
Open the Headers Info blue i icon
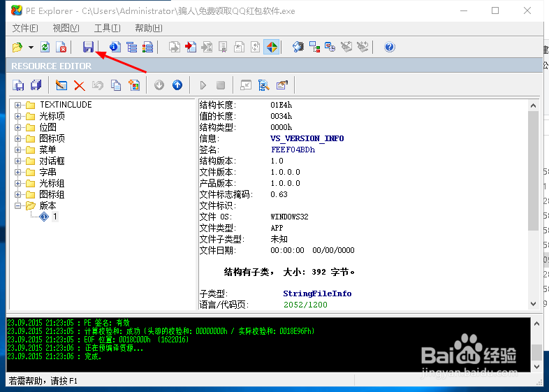[115, 47]
